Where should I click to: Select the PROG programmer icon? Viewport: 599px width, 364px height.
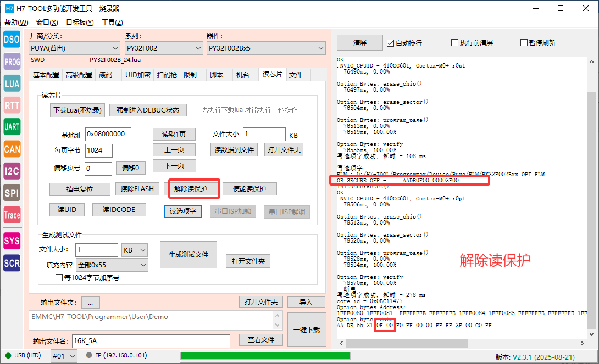(x=12, y=62)
